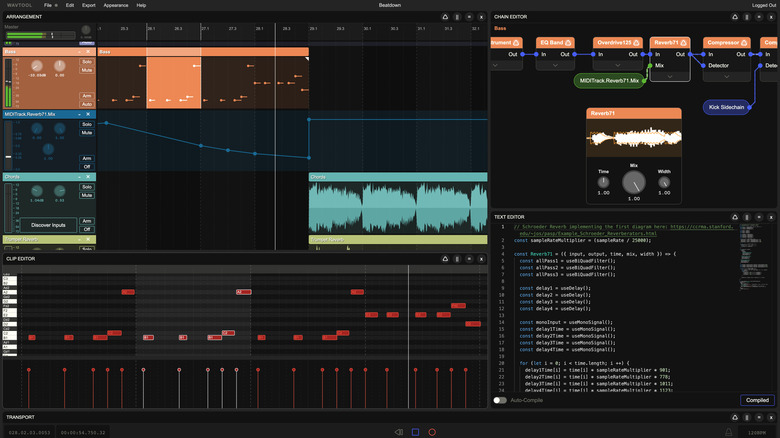Mute the Chords track
Screen dimensions: 780x438
point(87,194)
